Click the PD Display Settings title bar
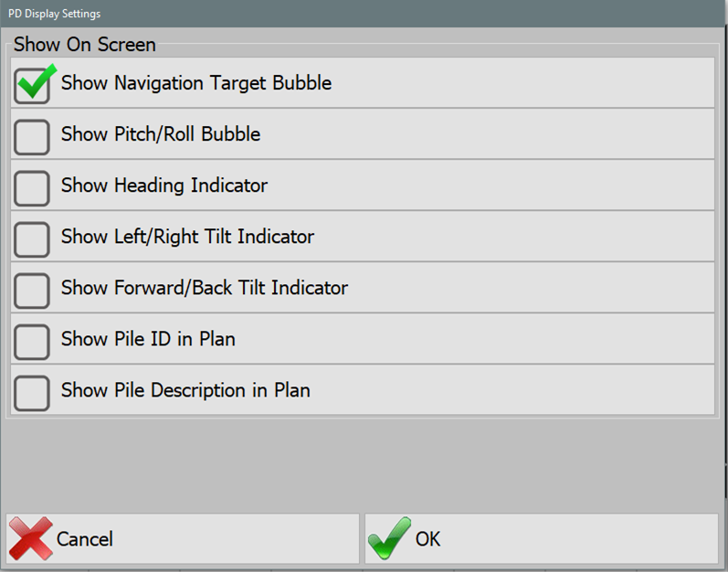This screenshot has width=728, height=572. (x=364, y=14)
